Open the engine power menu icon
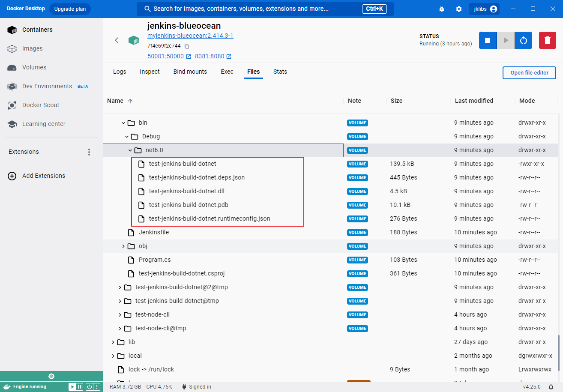This screenshot has width=563, height=392. click(90, 387)
